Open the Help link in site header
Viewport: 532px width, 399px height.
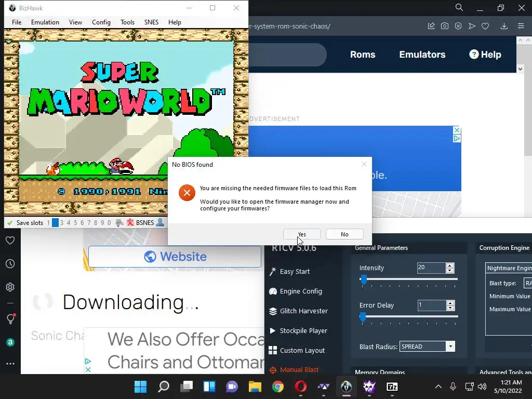(x=485, y=54)
